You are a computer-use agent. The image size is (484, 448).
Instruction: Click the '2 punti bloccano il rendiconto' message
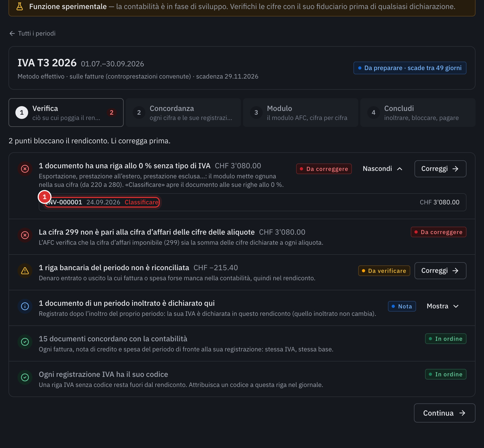click(x=89, y=141)
